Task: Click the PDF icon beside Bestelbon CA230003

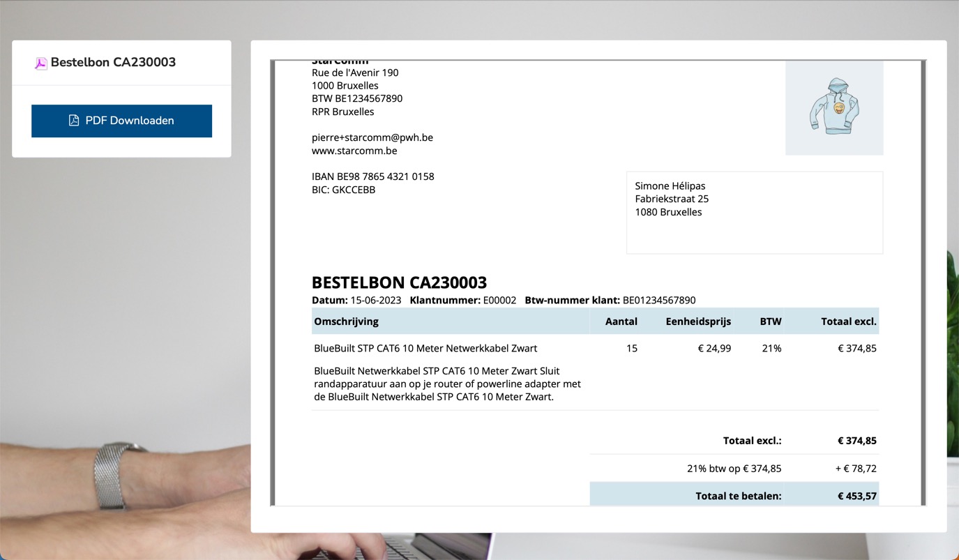Action: pyautogui.click(x=41, y=63)
